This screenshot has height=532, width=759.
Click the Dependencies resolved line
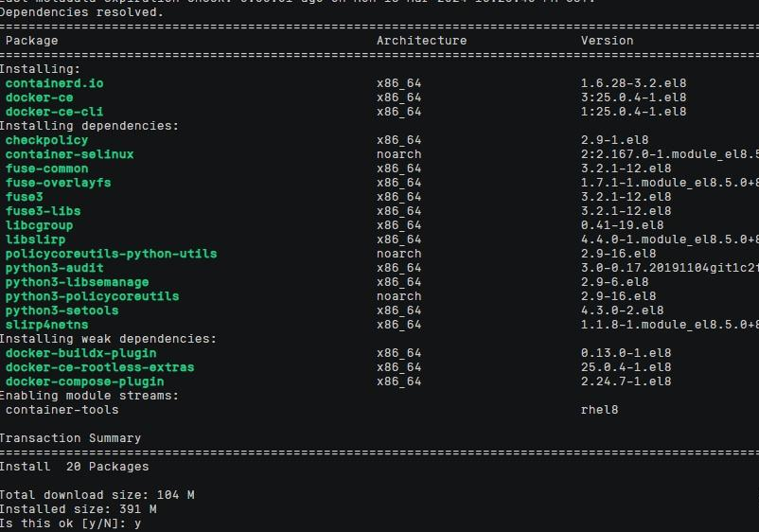(x=80, y=12)
